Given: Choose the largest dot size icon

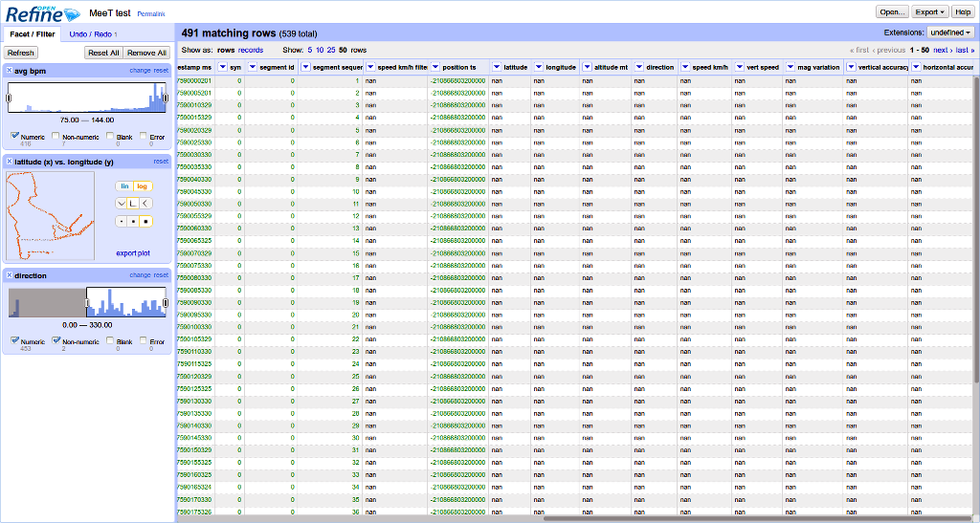Looking at the screenshot, I should click(x=146, y=222).
